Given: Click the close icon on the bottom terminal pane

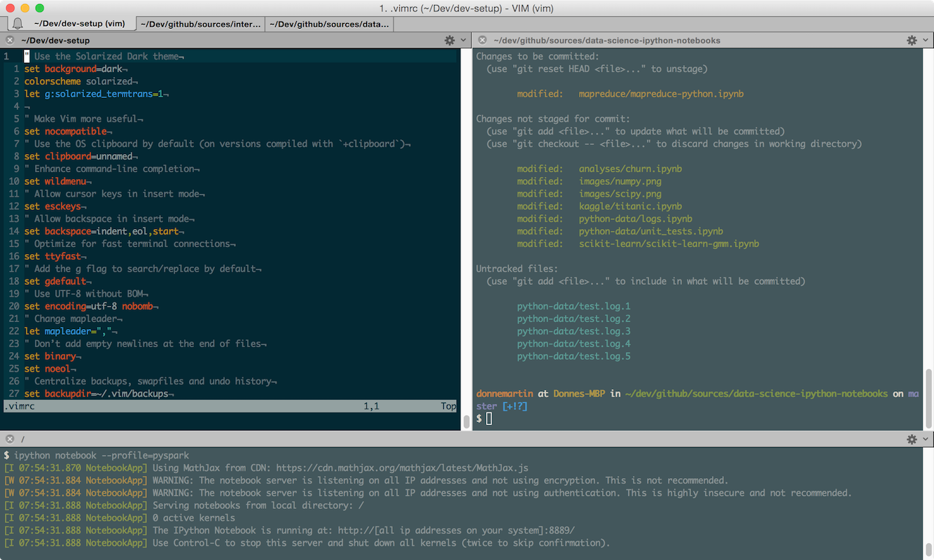Looking at the screenshot, I should click(9, 439).
